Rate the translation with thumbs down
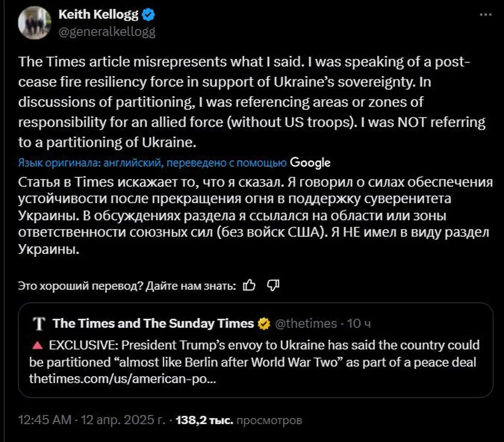 tap(273, 286)
